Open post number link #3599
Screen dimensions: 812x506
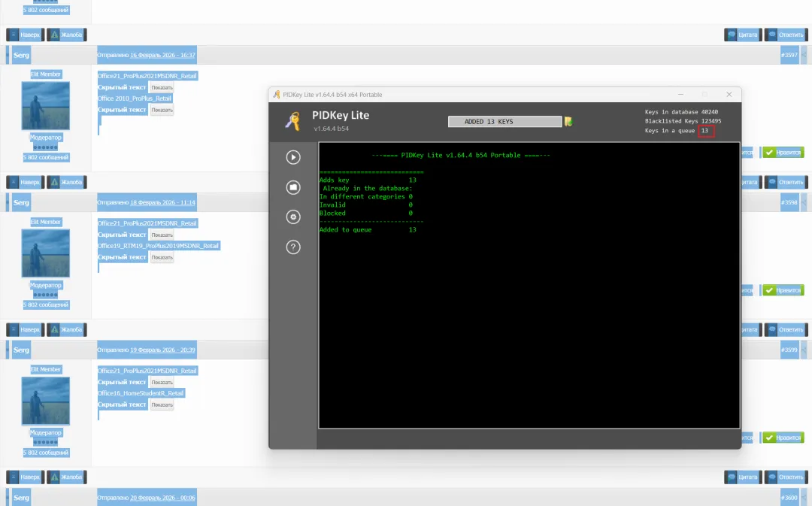tap(789, 350)
